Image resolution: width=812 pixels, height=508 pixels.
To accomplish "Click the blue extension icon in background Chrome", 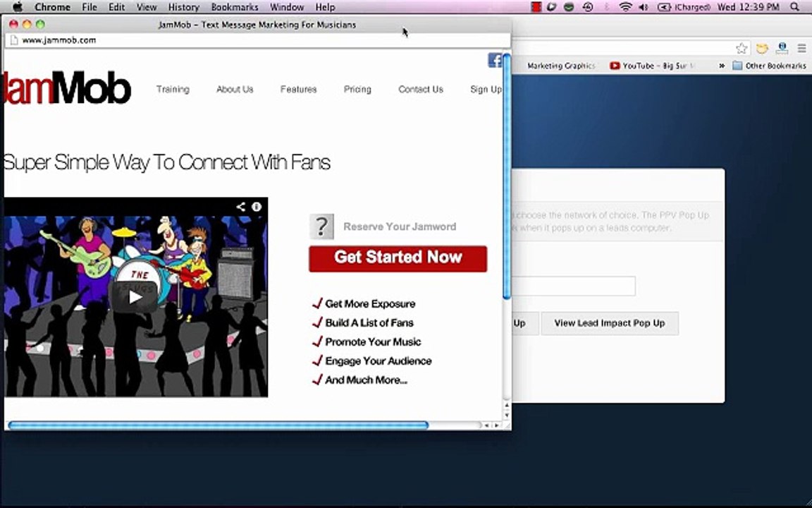I will pyautogui.click(x=782, y=49).
